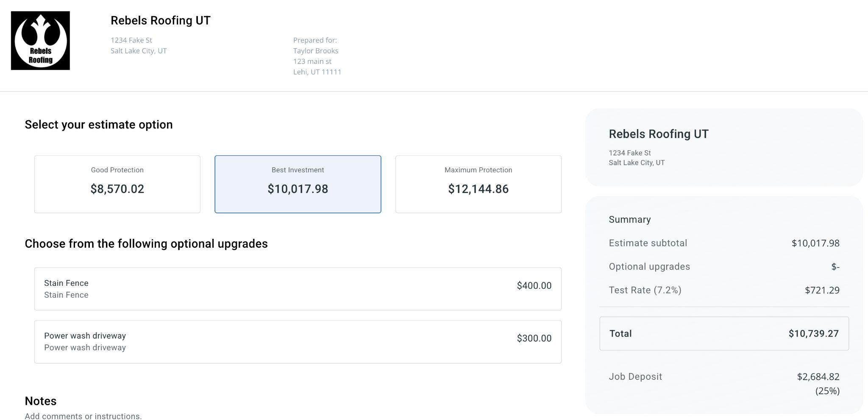This screenshot has height=420, width=868.
Task: Click the $400.00 Stain Fence price
Action: 534,286
